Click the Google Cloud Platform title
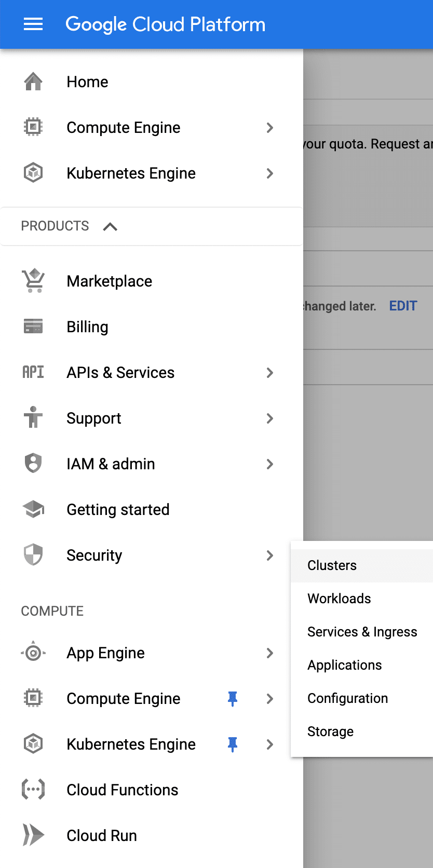The image size is (433, 868). click(x=165, y=24)
